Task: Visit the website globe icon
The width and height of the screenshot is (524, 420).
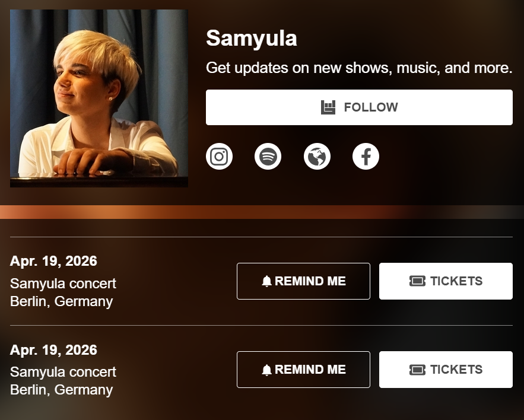Action: coord(317,157)
